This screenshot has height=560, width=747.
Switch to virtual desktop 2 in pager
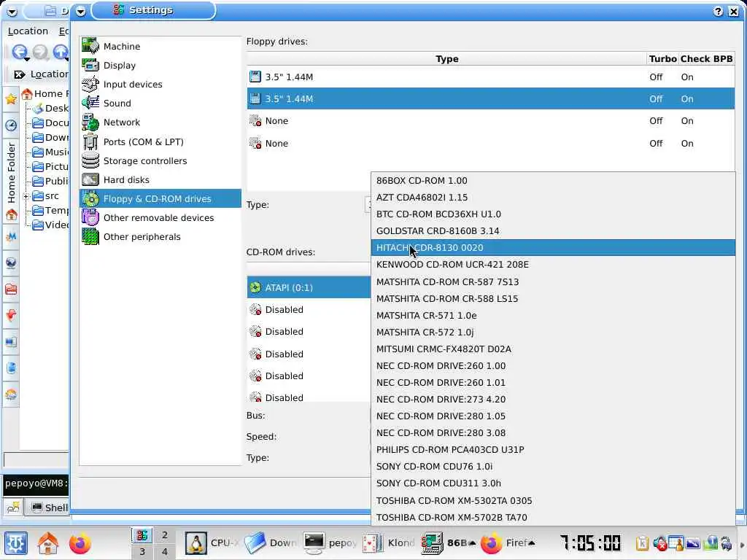(x=164, y=535)
